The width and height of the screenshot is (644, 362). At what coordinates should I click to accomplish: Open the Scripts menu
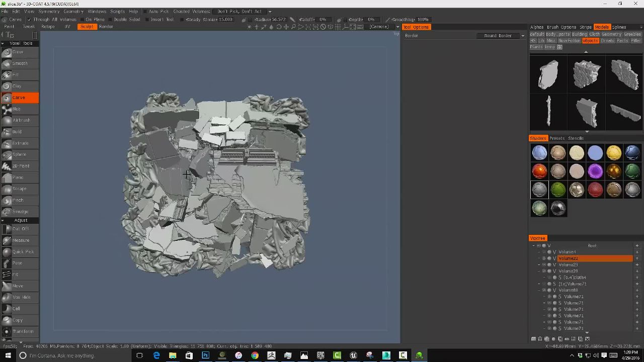pos(117,12)
